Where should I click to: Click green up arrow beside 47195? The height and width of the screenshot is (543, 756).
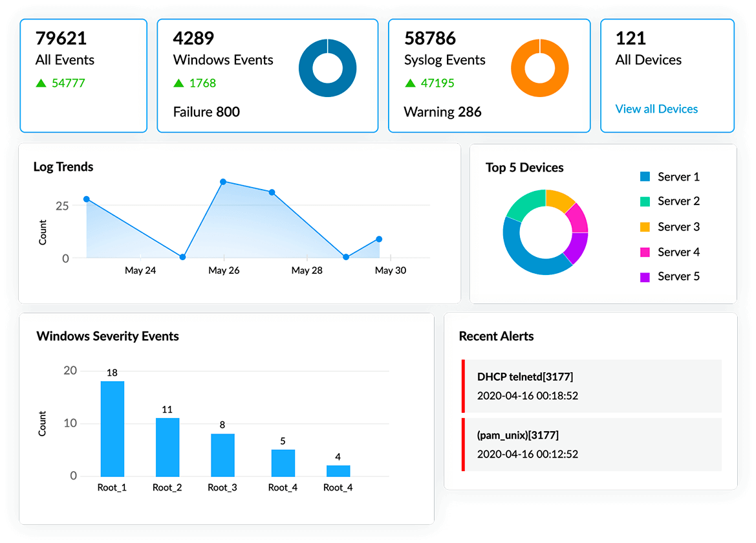(410, 83)
